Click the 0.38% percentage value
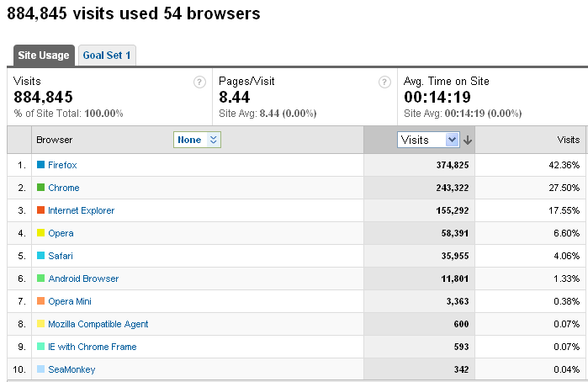588x382 pixels. tap(567, 301)
